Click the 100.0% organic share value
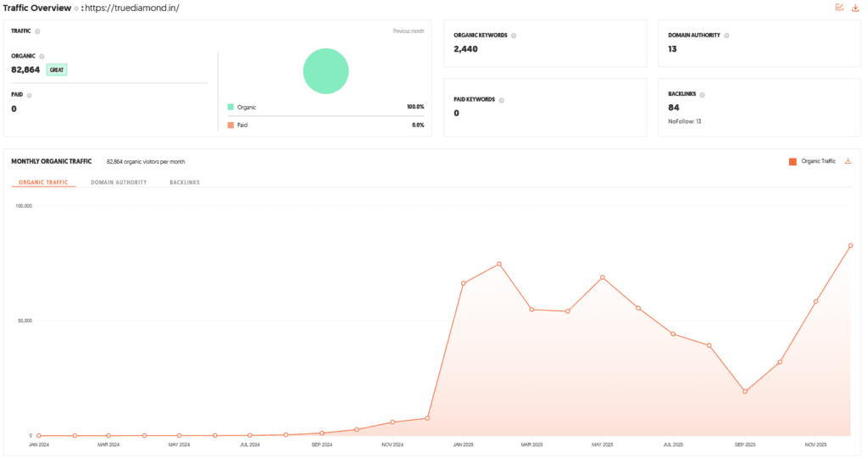 (415, 107)
